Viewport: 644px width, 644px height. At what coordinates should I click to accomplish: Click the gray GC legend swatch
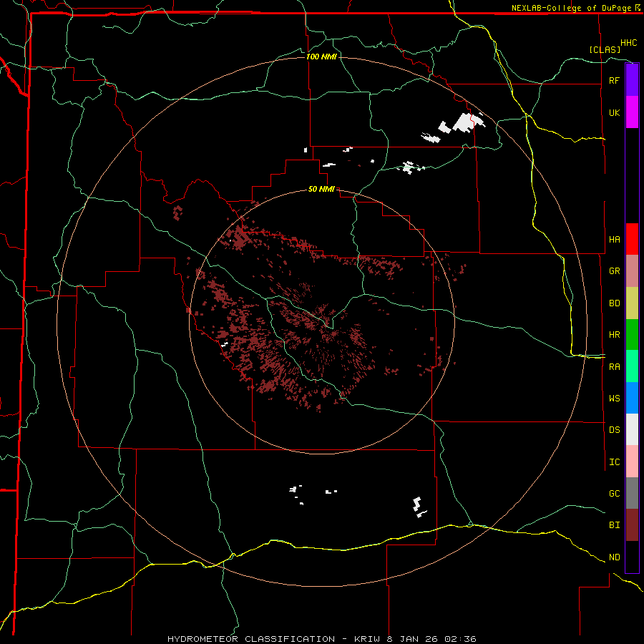[632, 493]
